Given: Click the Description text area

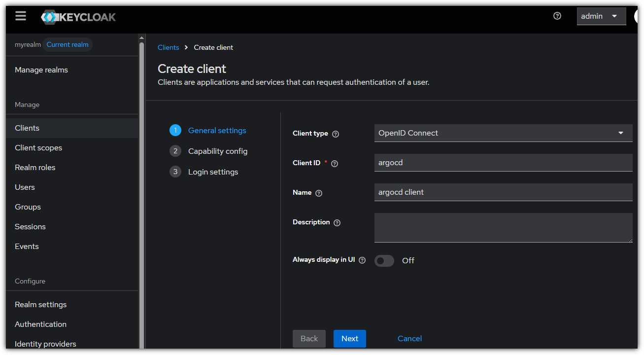Looking at the screenshot, I should 503,228.
